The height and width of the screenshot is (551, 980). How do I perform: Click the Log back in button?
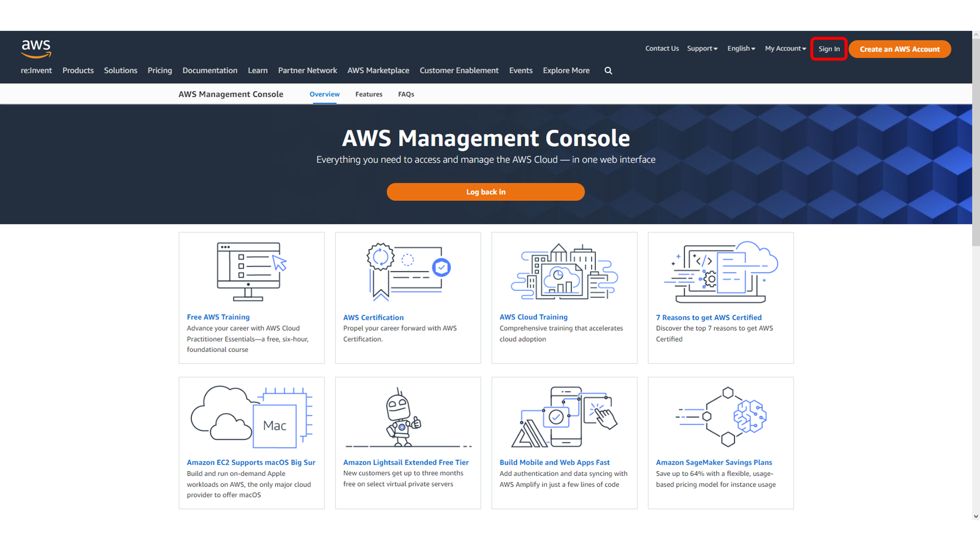486,192
